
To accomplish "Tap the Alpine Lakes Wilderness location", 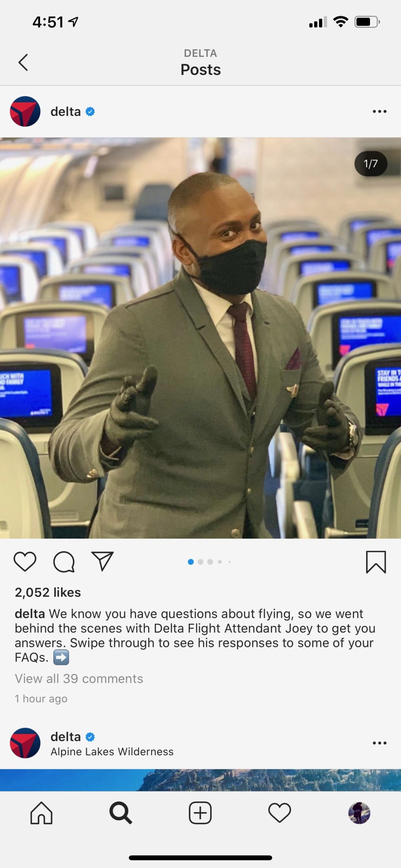I will tap(112, 752).
